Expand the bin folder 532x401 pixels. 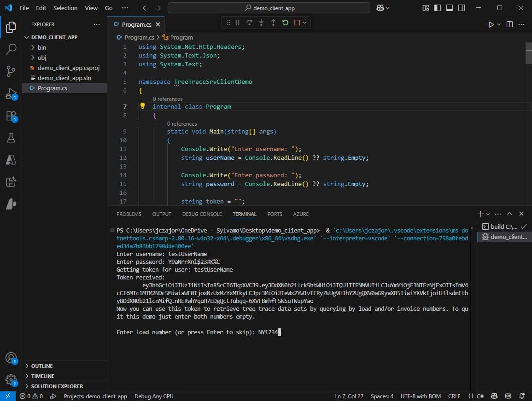pyautogui.click(x=42, y=47)
